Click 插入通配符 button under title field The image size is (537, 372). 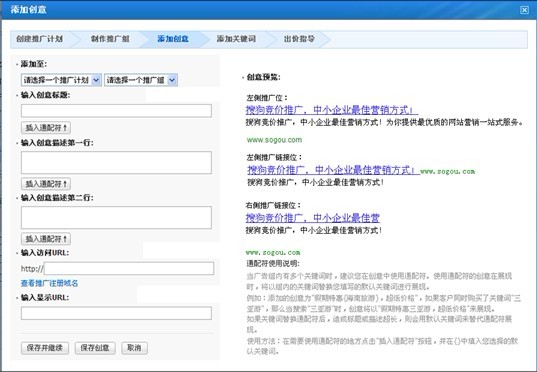(46, 128)
